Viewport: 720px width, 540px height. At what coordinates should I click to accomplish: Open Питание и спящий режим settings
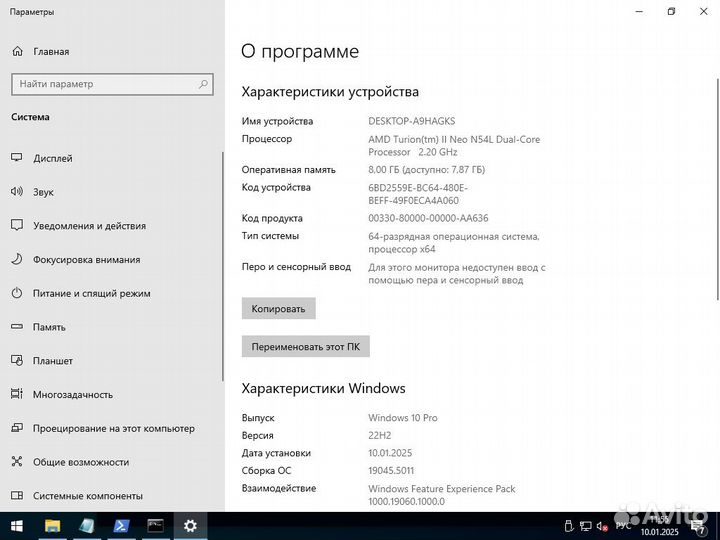pos(81,293)
